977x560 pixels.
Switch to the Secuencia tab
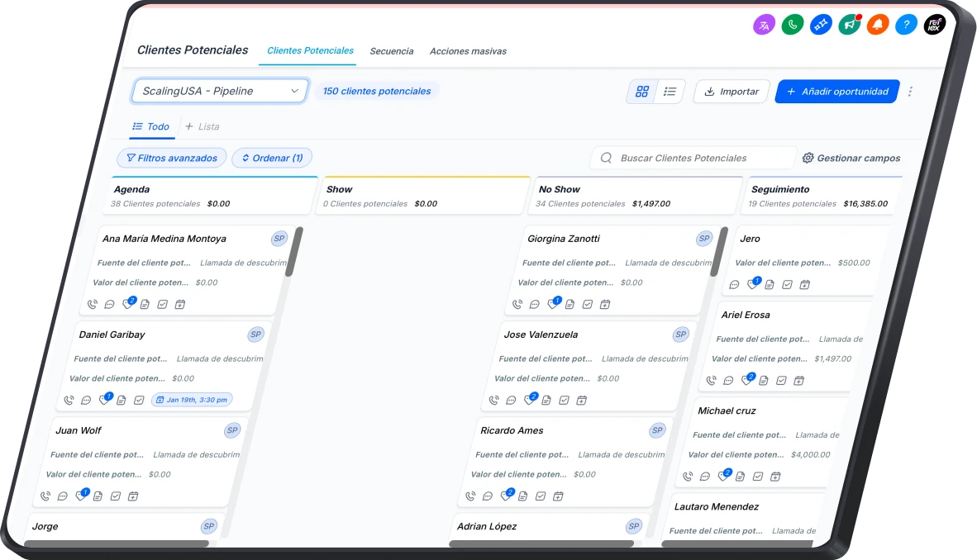click(392, 51)
